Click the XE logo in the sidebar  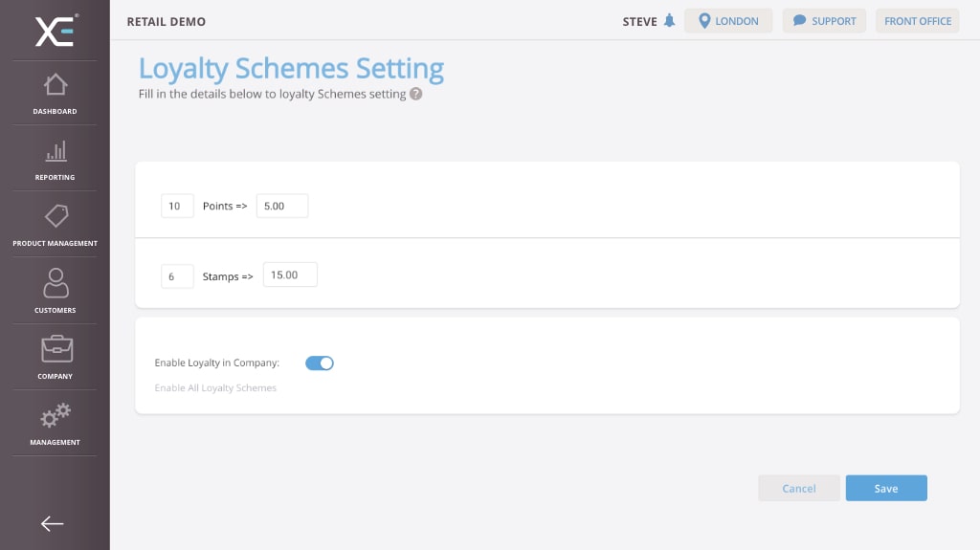coord(55,32)
